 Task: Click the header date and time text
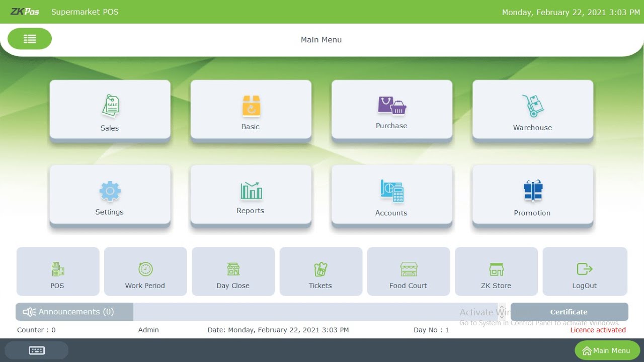pyautogui.click(x=571, y=12)
